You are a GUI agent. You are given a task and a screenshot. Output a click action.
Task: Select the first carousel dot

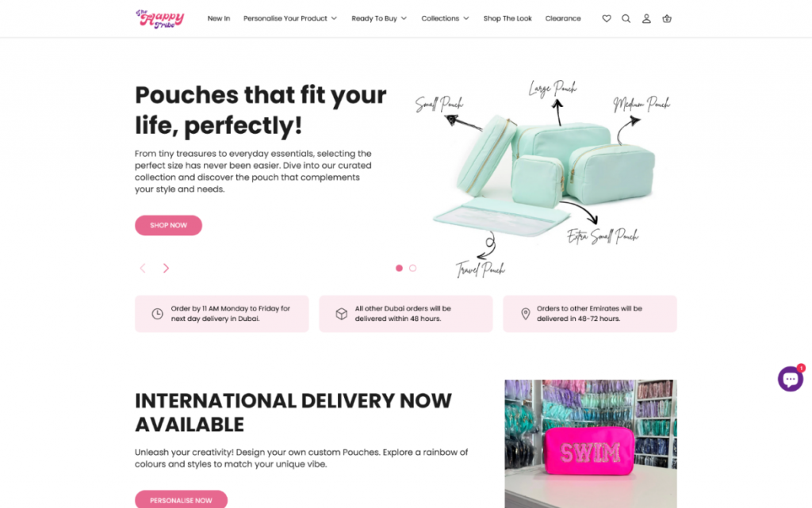click(x=399, y=268)
